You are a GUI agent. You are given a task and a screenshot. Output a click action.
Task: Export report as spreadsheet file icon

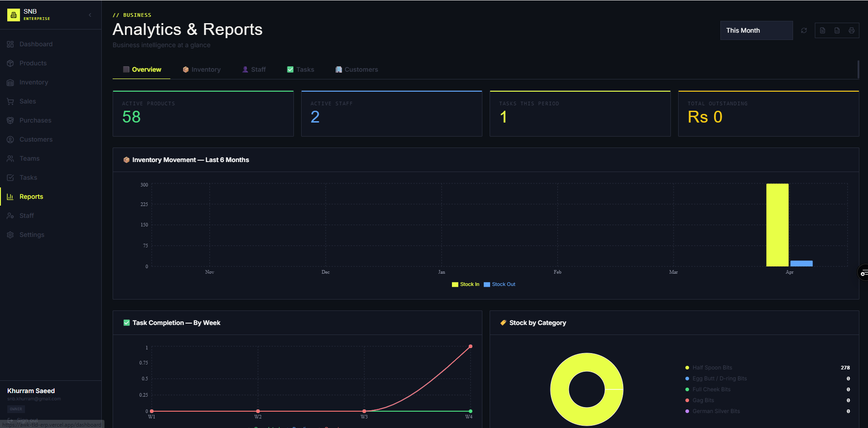pyautogui.click(x=837, y=30)
